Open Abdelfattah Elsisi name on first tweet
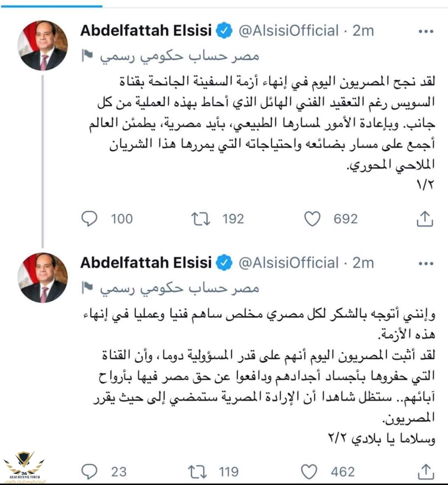Image resolution: width=448 pixels, height=485 pixels. pyautogui.click(x=146, y=30)
